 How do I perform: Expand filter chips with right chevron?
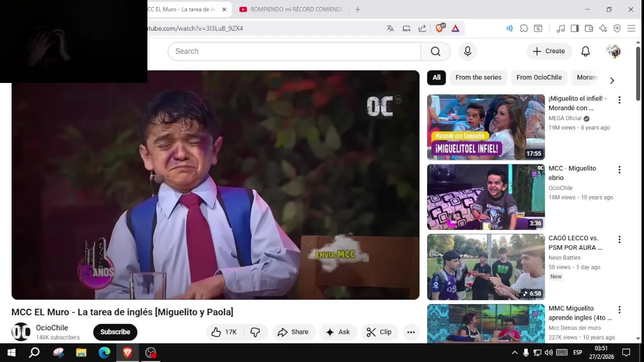coord(612,80)
